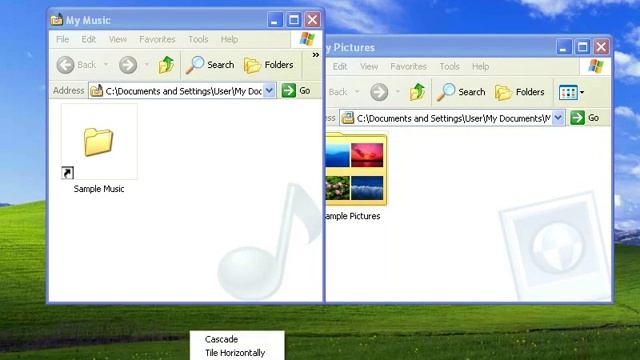The width and height of the screenshot is (640, 360).
Task: Open View menu in My Pictures
Action: pos(369,67)
